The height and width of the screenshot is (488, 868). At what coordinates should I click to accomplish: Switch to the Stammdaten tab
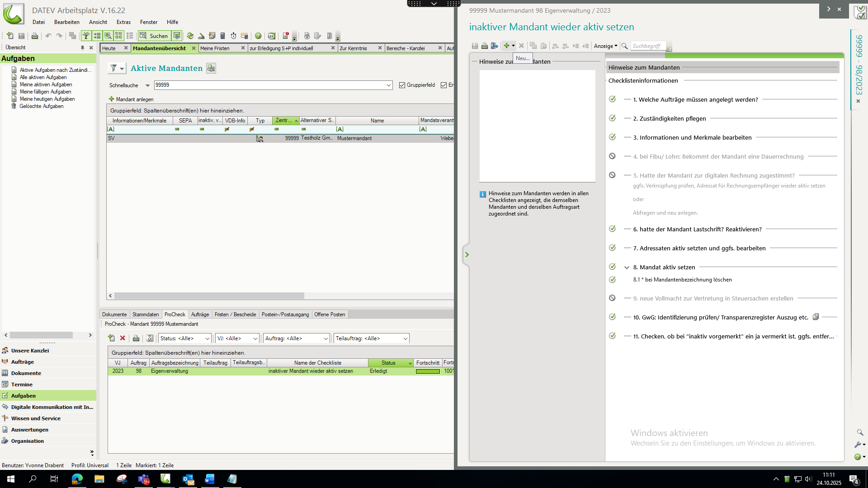146,314
